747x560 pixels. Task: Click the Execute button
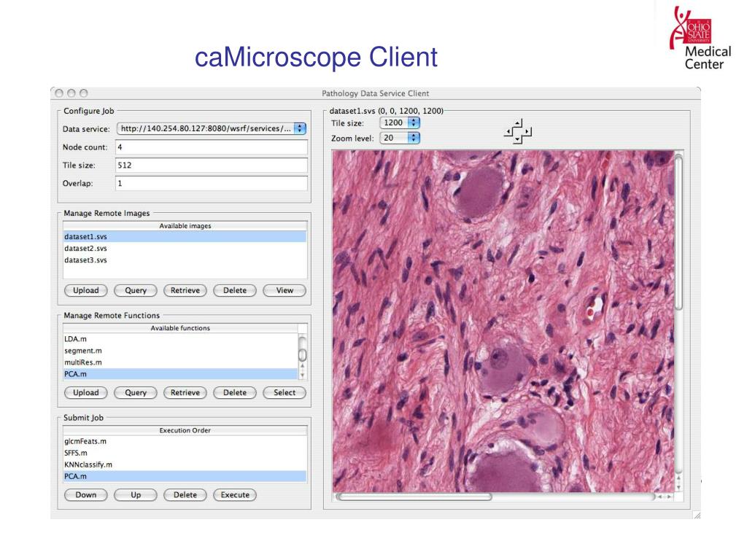pyautogui.click(x=235, y=495)
